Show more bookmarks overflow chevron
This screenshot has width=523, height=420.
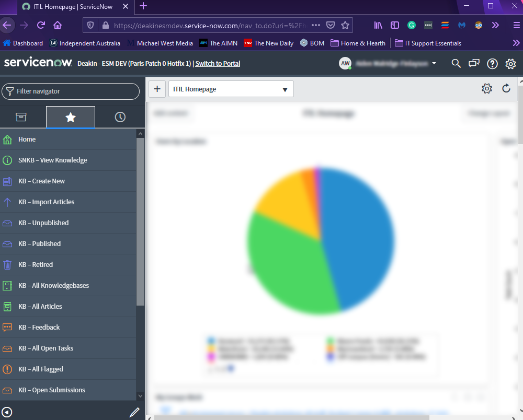coord(516,43)
